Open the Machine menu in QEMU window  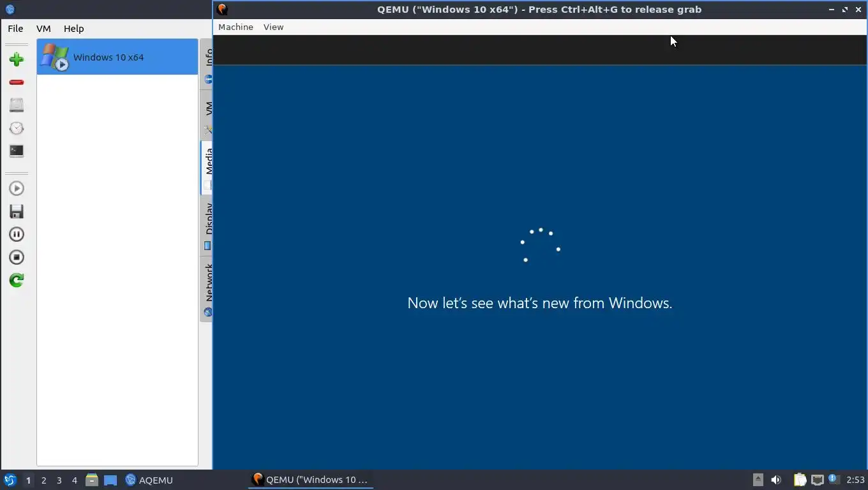[236, 27]
